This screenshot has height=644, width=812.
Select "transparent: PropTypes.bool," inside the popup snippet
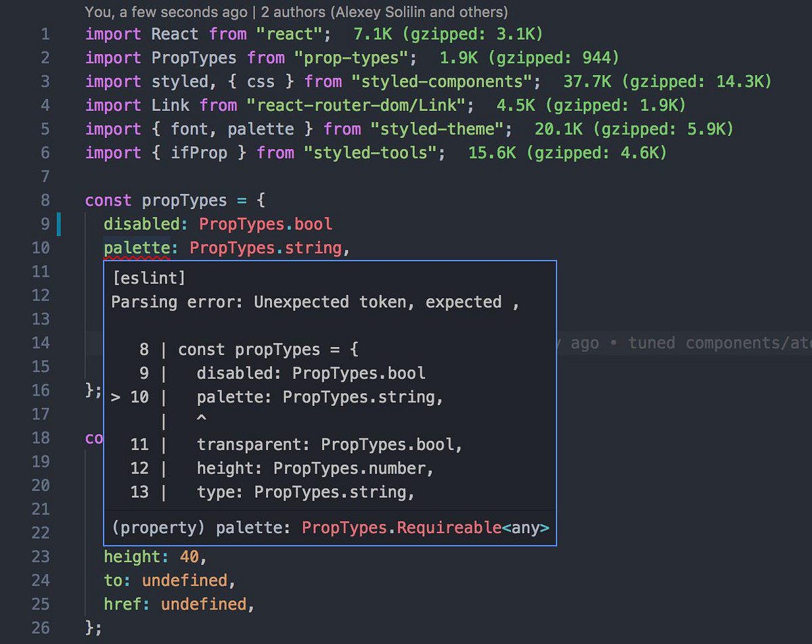coord(329,444)
